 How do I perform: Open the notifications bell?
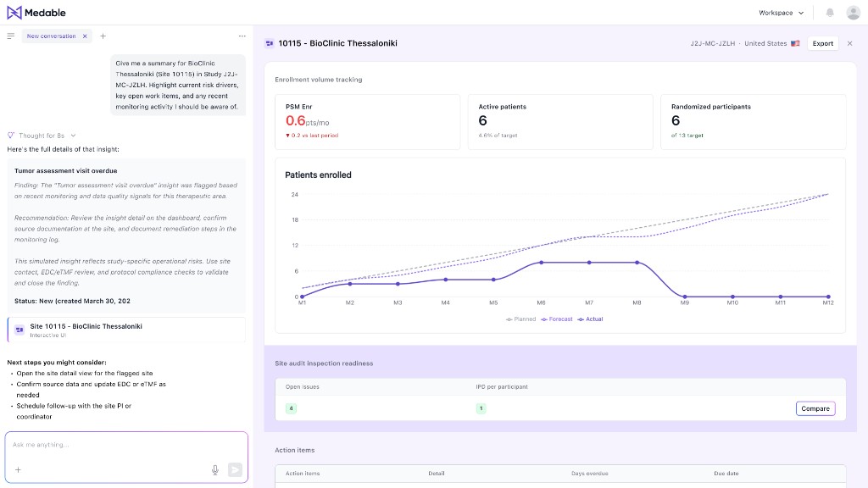point(830,12)
